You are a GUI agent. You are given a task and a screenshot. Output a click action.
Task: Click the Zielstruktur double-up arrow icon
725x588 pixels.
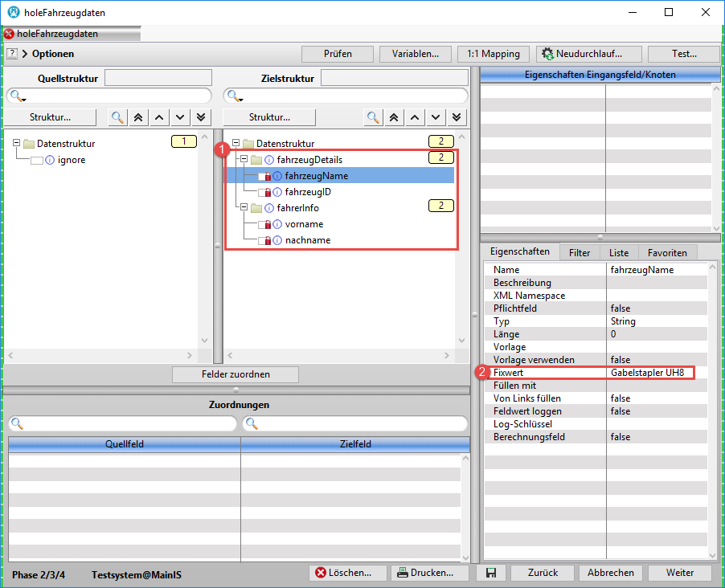(x=394, y=117)
